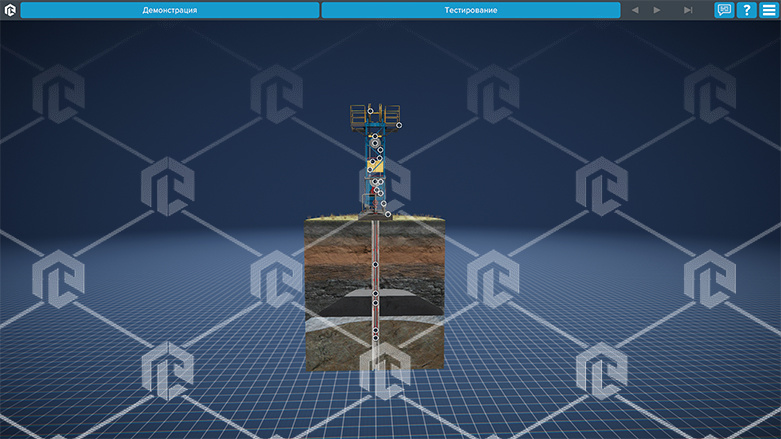
Task: Select the hotspot on the right platform edge
Action: pyautogui.click(x=399, y=125)
